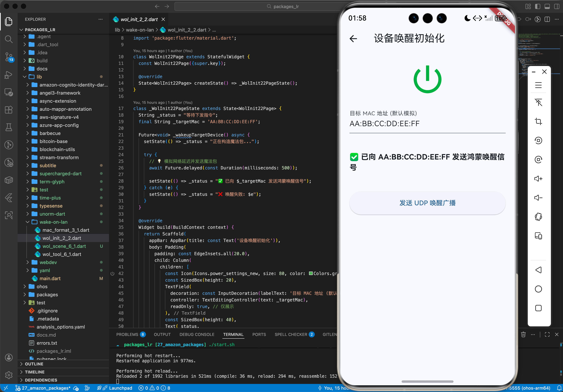Switch to the DEBUG CONSOLE tab
Image resolution: width=563 pixels, height=392 pixels.
pos(197,334)
